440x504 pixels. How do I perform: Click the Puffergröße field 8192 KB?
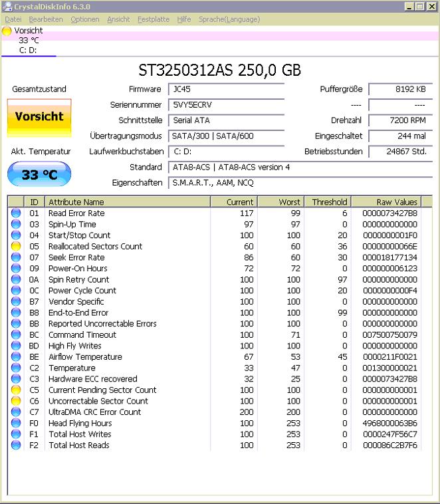tap(401, 89)
